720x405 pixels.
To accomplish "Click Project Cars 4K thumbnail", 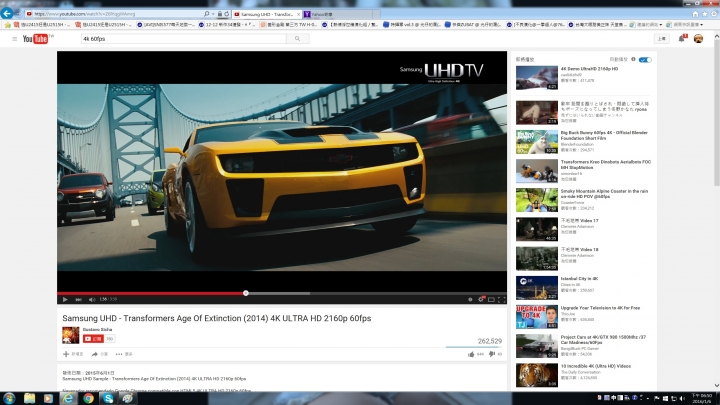I will (x=536, y=346).
